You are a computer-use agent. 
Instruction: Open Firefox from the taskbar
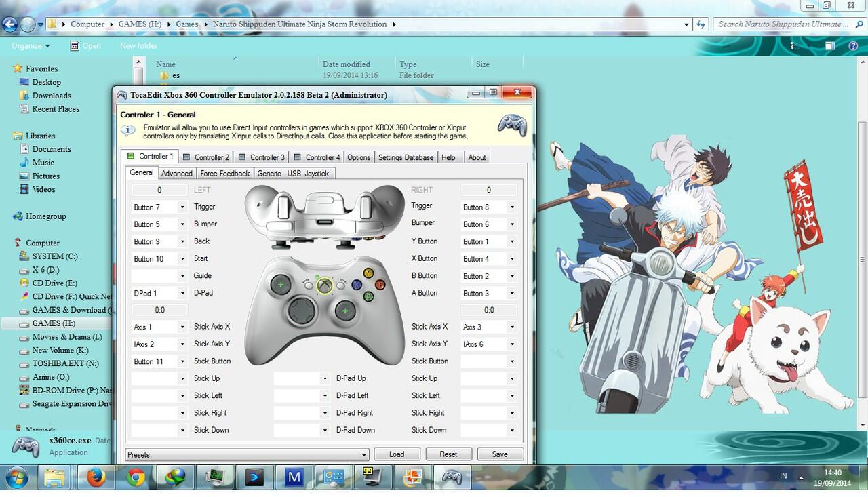click(x=97, y=477)
